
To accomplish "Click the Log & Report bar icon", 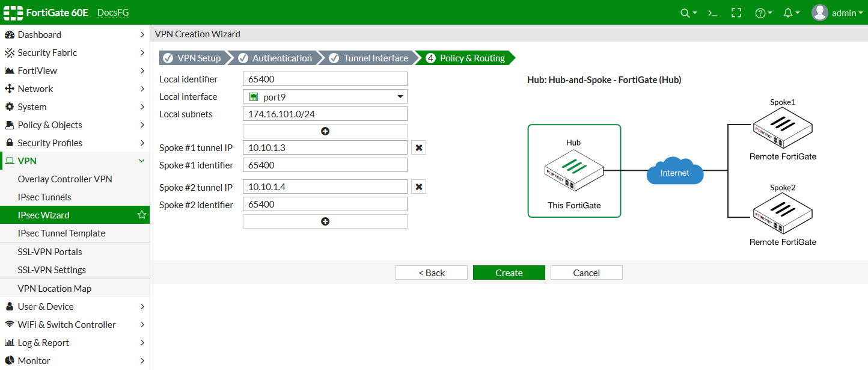I will (x=9, y=342).
